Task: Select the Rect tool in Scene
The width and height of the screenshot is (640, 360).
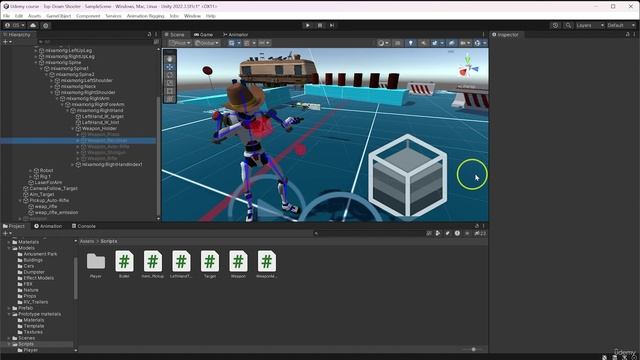Action: point(170,91)
